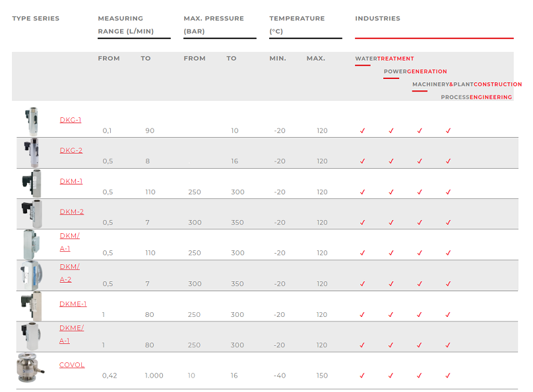
Task: Select the Power Generation industry header
Action: pos(415,71)
